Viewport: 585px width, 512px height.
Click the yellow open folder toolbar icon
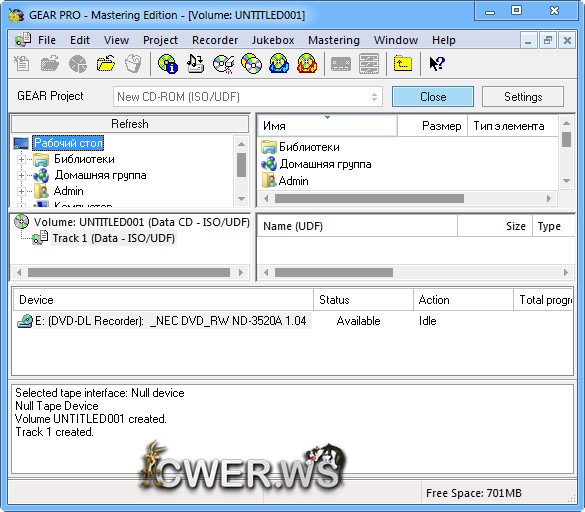(x=106, y=64)
